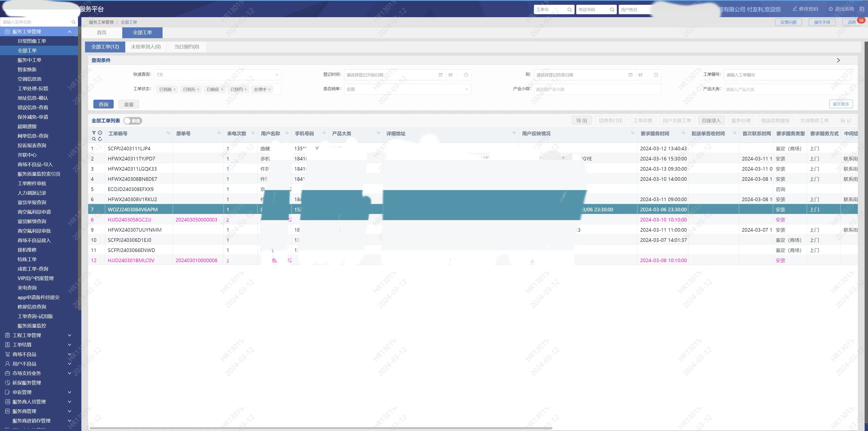
Task: Select the 未抢单到人(0) sub-tab
Action: 146,47
